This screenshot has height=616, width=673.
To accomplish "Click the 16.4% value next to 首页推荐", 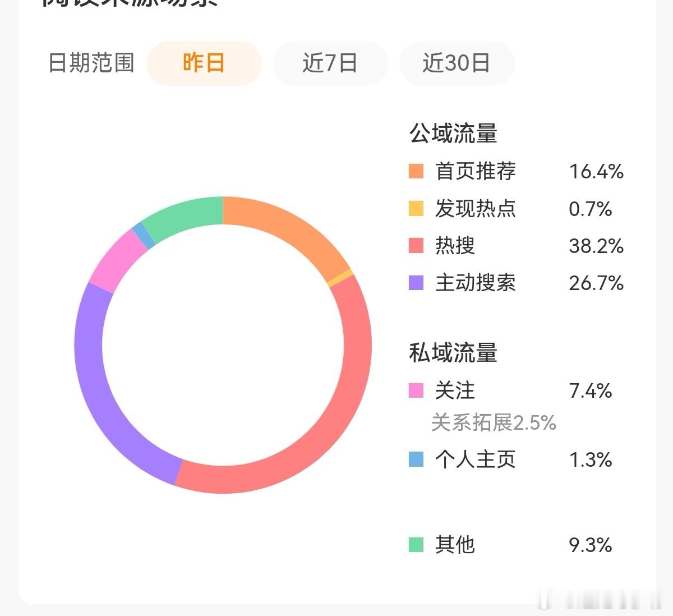I will tap(596, 171).
